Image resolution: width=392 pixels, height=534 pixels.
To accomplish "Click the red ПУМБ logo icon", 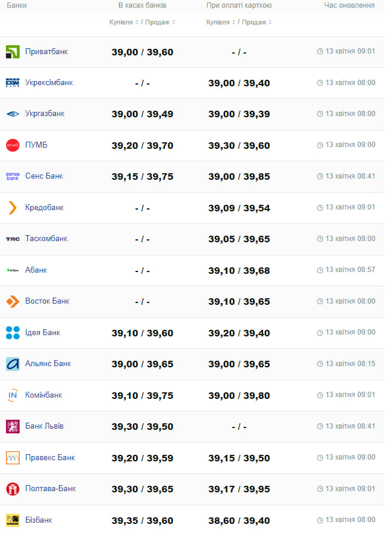I will tap(12, 145).
